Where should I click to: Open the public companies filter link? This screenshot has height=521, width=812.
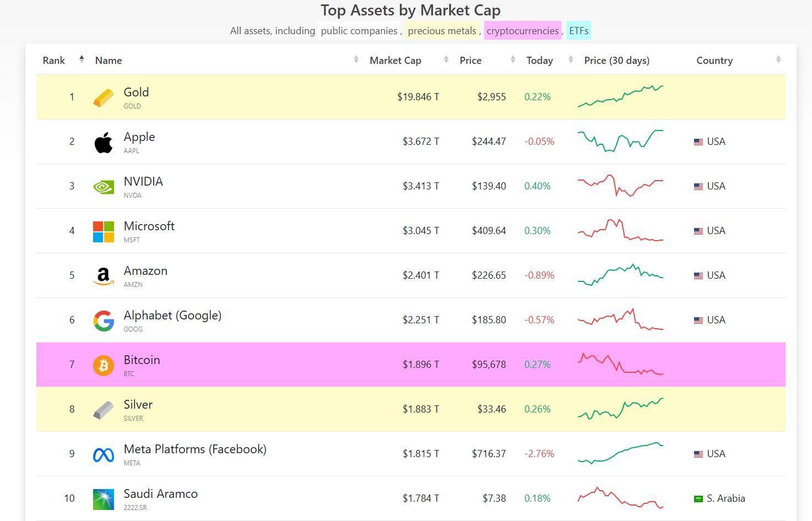[x=359, y=31]
